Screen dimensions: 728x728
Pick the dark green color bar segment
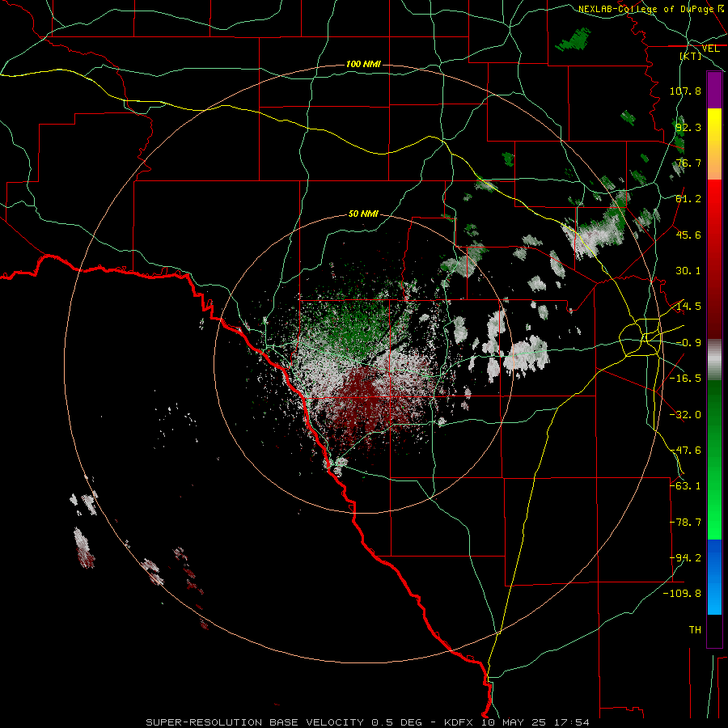coord(714,418)
